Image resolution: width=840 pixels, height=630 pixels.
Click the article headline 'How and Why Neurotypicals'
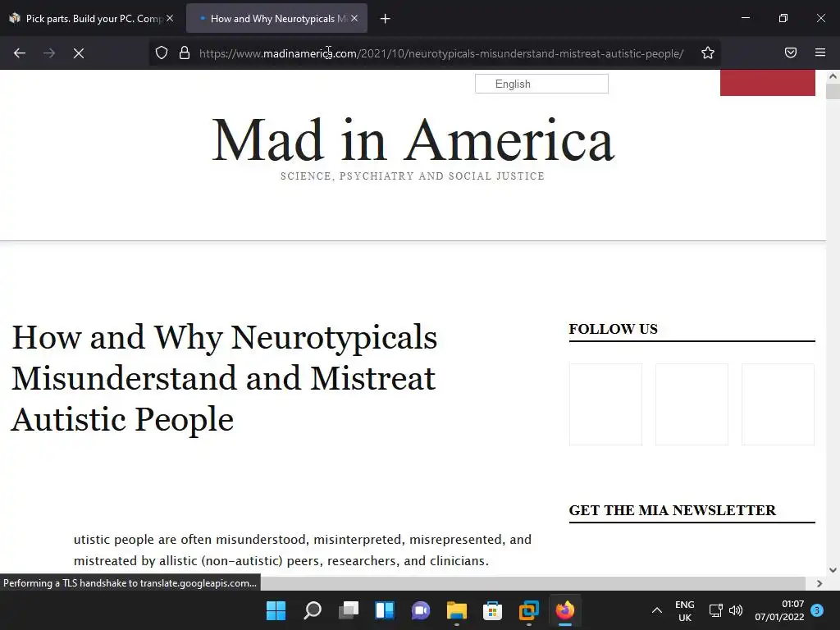[x=225, y=377]
